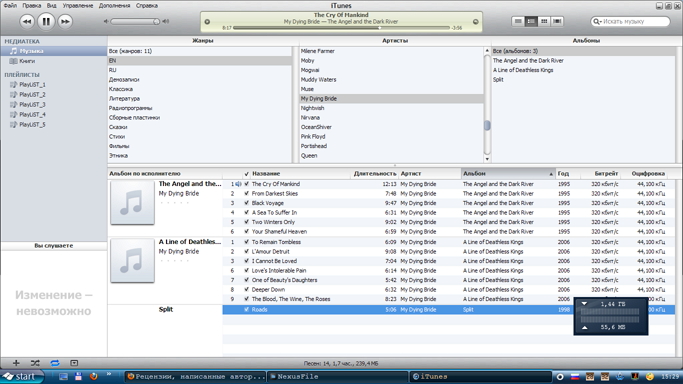This screenshot has height=384, width=683.
Task: Uncheck To Remain Tombless checkbox
Action: (x=247, y=242)
